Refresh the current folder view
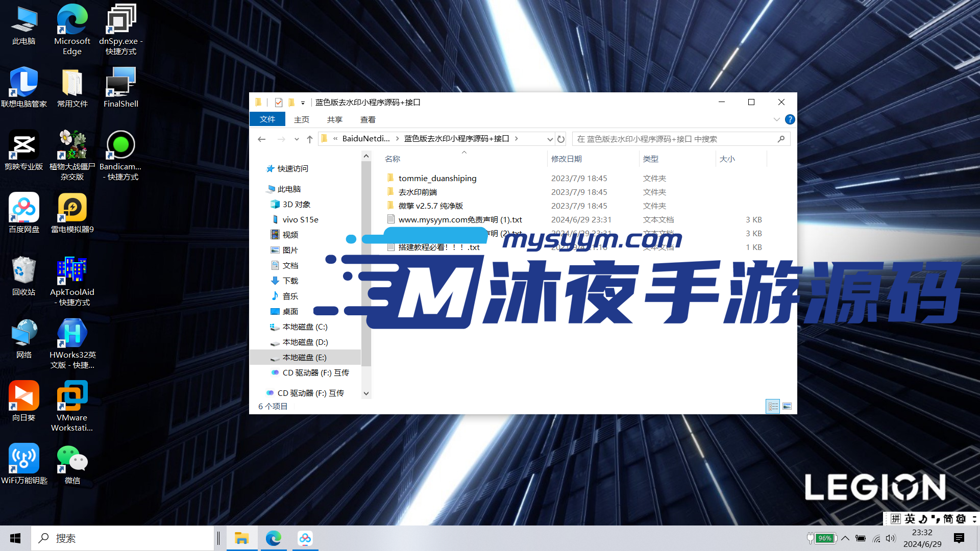The image size is (980, 551). 560,139
